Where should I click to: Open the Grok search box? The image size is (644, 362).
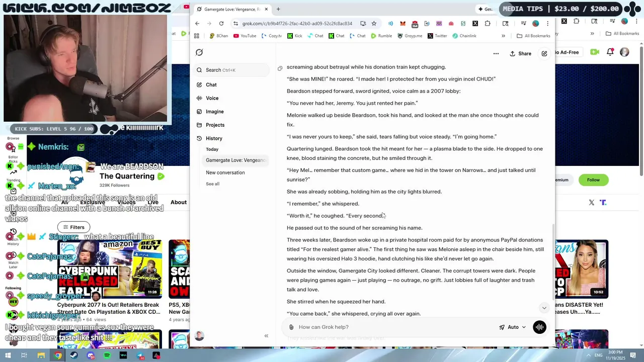(x=232, y=70)
